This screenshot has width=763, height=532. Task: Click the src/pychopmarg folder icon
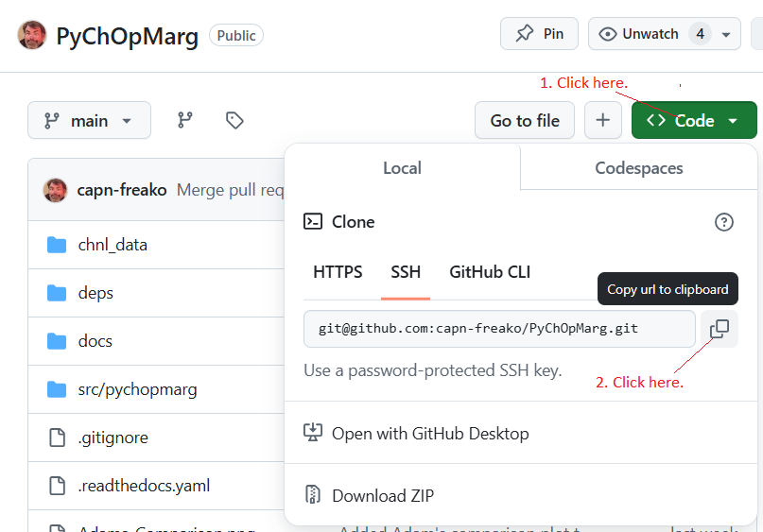pyautogui.click(x=57, y=389)
